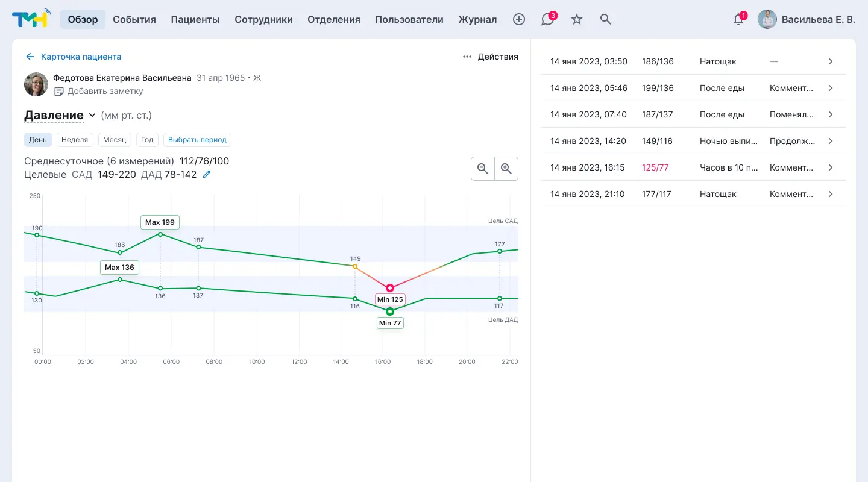The width and height of the screenshot is (868, 482).
Task: Click 14 янв 2023, 21:10 date cell
Action: coord(587,194)
